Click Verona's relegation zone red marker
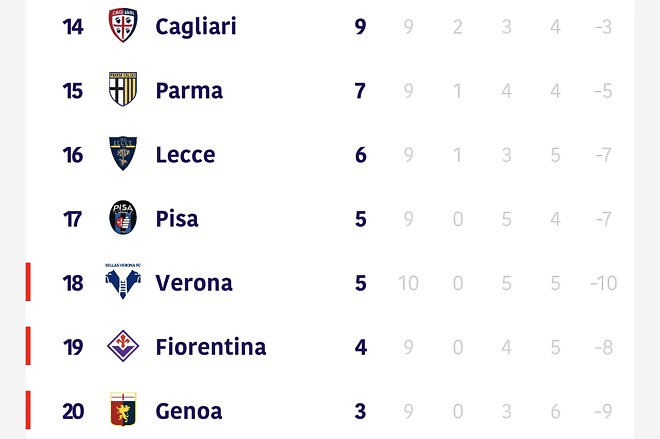 (28, 282)
